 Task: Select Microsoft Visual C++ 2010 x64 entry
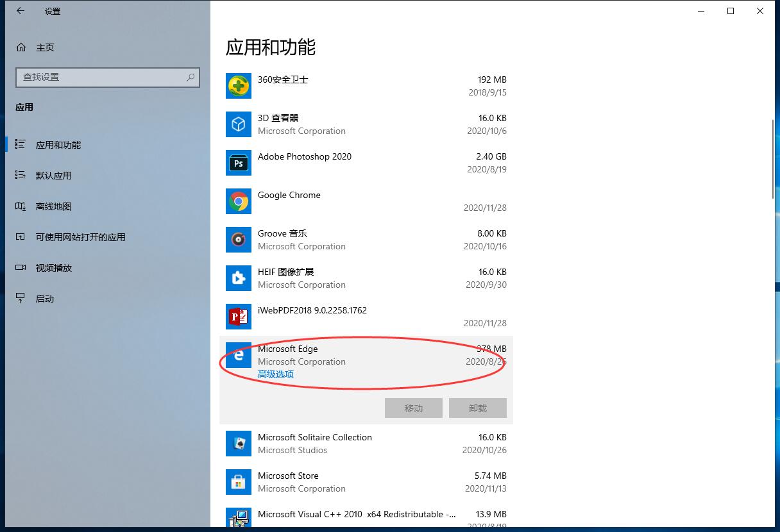(357, 514)
